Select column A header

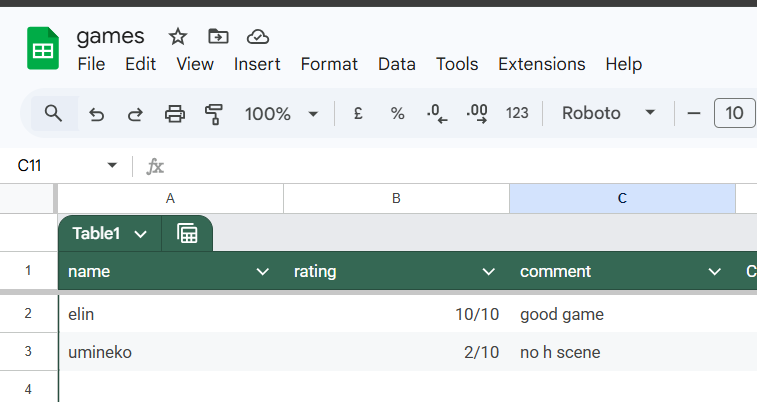tap(170, 198)
